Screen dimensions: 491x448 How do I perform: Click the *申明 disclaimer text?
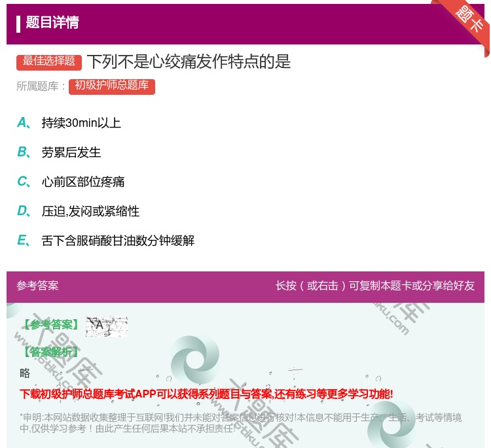click(x=240, y=423)
